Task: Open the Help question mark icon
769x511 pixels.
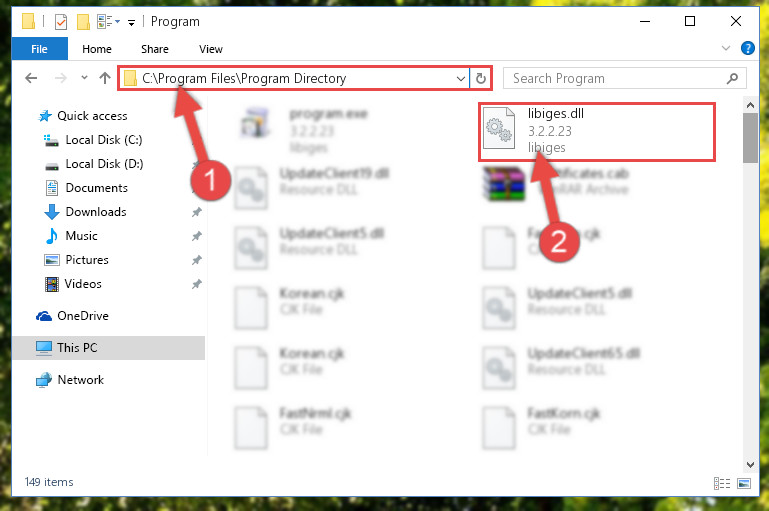Action: pos(747,48)
